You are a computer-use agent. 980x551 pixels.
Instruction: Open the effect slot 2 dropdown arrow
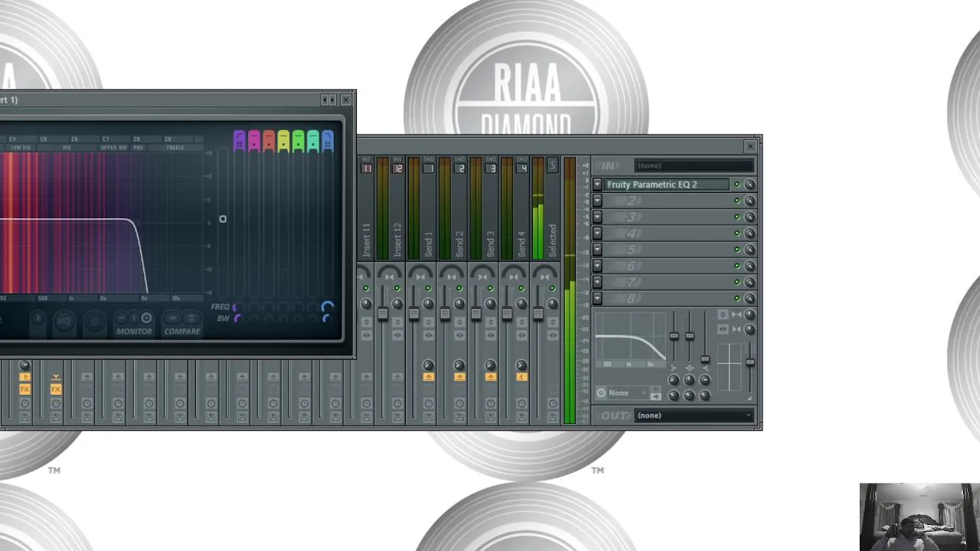tap(597, 201)
